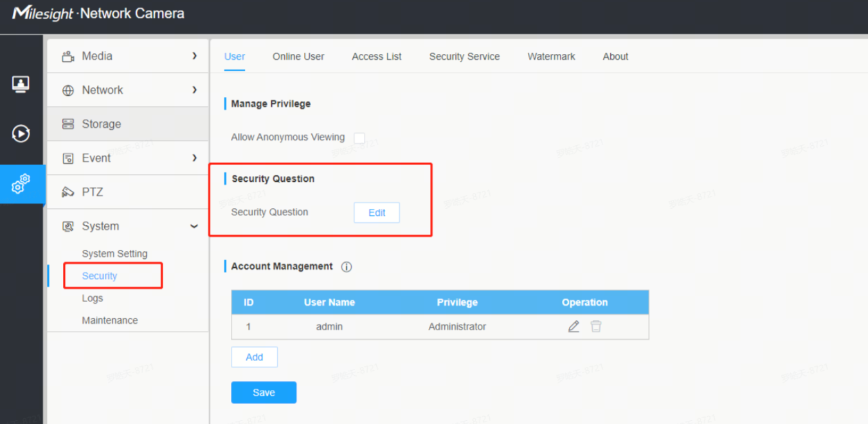Select Security under System

coord(100,276)
